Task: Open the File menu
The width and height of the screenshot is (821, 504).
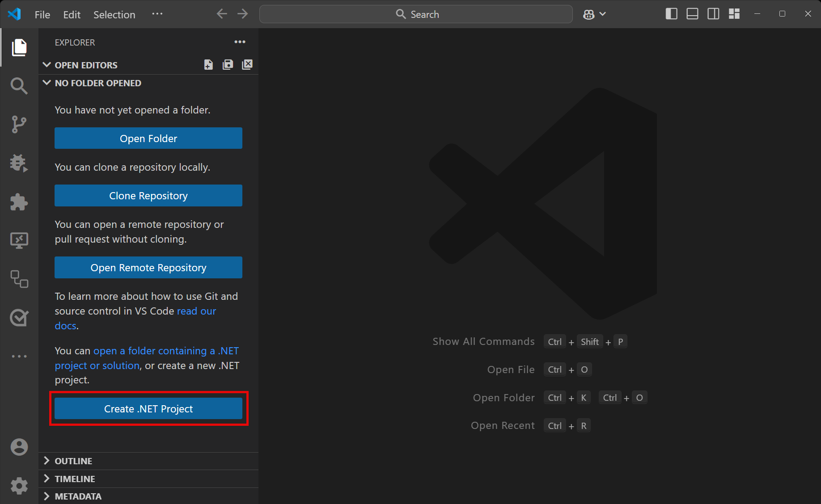Action: [42, 14]
